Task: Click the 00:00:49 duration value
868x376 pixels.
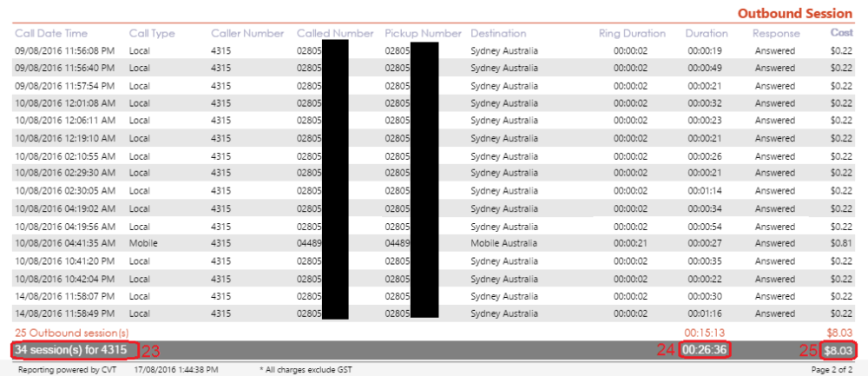Action: (705, 69)
